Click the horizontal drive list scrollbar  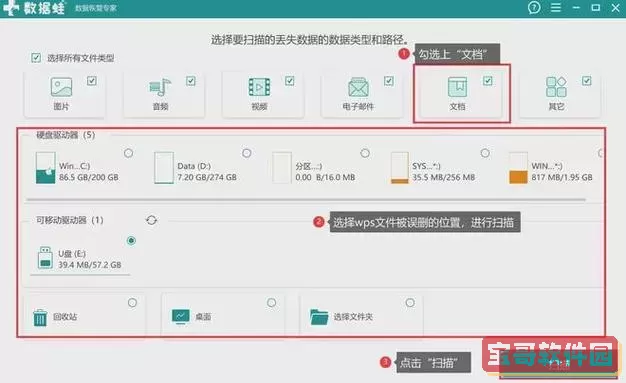[306, 199]
